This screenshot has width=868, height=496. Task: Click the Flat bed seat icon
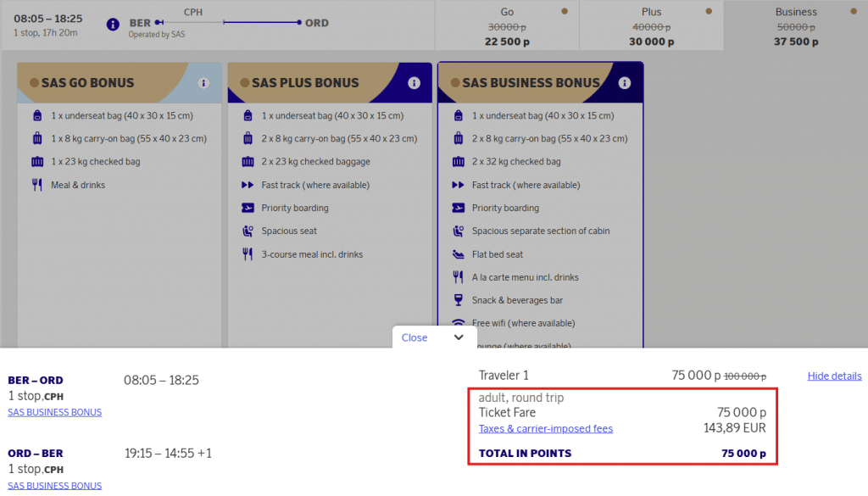point(458,254)
